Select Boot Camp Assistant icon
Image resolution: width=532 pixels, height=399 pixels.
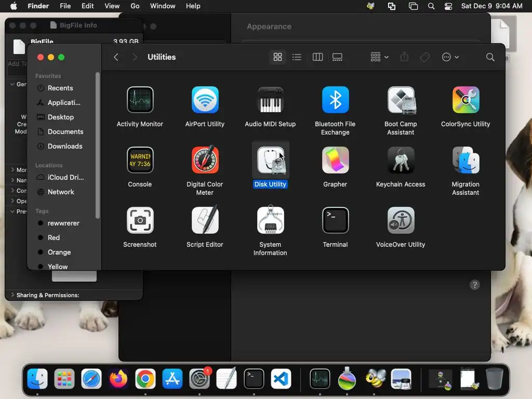tap(401, 100)
